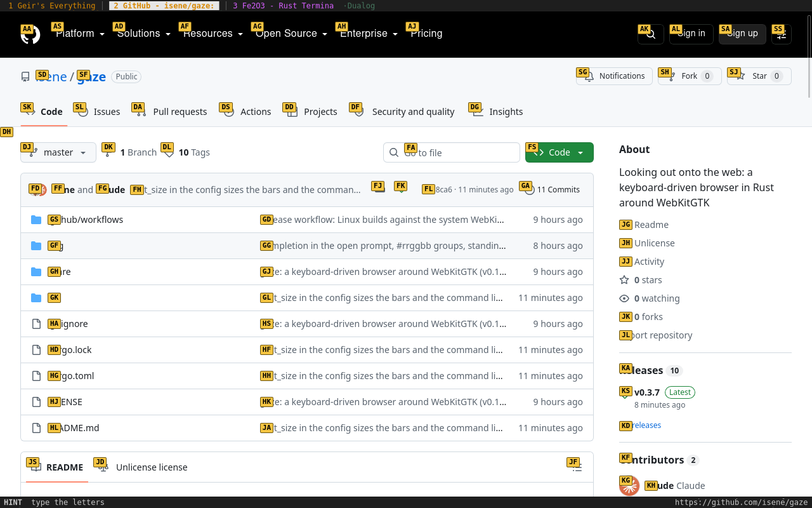Click the file icon next to LICENSE
Image resolution: width=812 pixels, height=508 pixels.
[x=36, y=402]
